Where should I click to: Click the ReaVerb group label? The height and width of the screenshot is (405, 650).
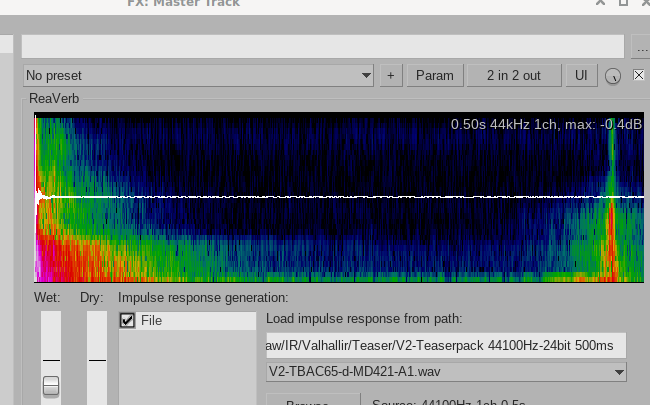coord(54,99)
